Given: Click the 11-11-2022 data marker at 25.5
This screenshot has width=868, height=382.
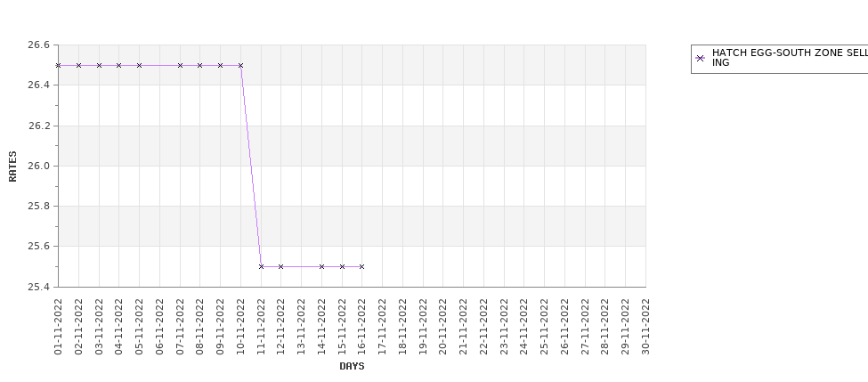Looking at the screenshot, I should 261,267.
